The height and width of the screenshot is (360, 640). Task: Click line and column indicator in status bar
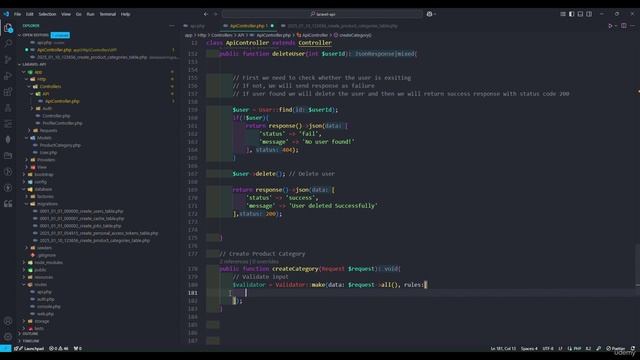(503, 349)
